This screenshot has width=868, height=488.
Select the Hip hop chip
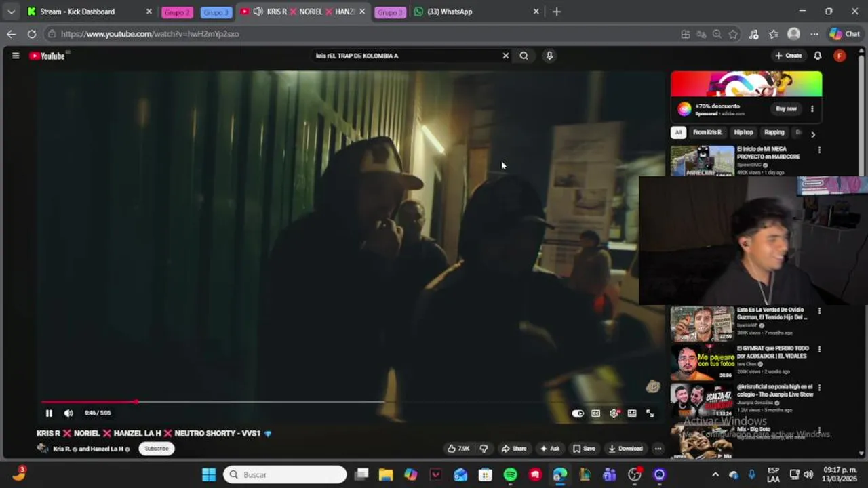click(x=743, y=133)
